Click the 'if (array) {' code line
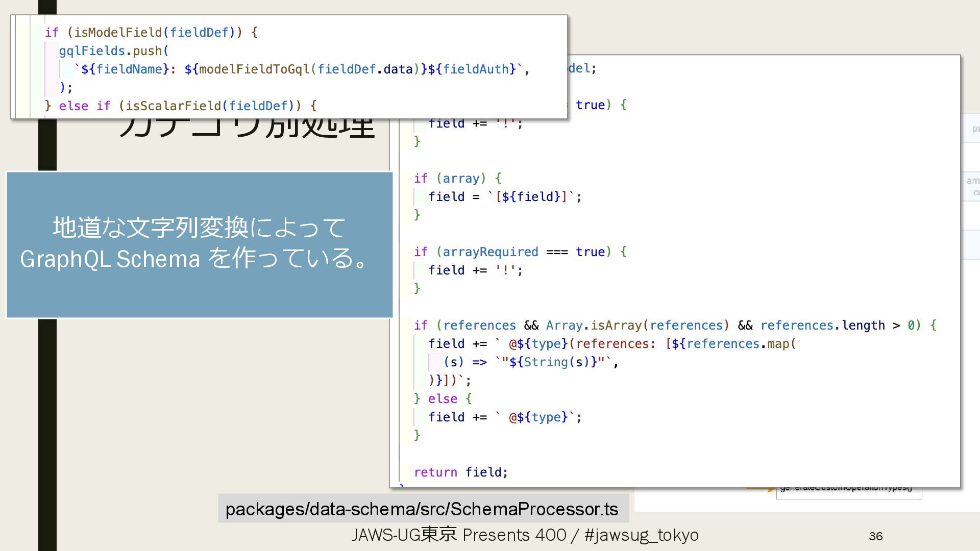 [x=457, y=178]
